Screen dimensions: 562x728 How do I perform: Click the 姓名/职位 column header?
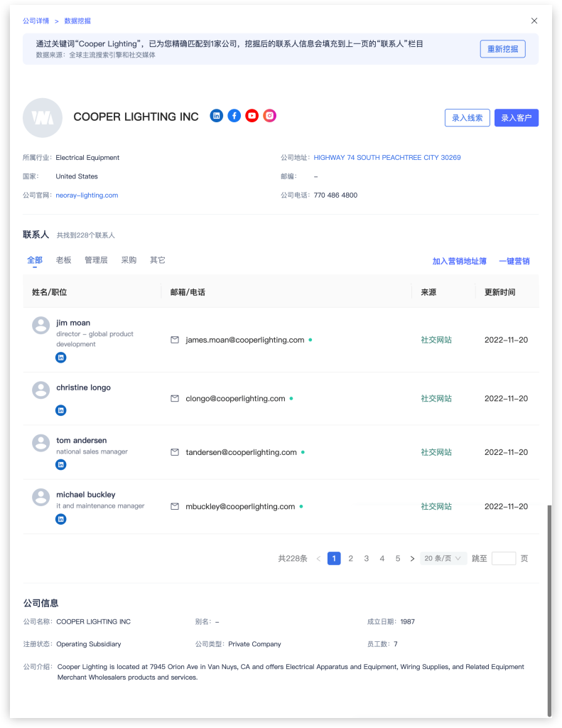click(x=50, y=292)
